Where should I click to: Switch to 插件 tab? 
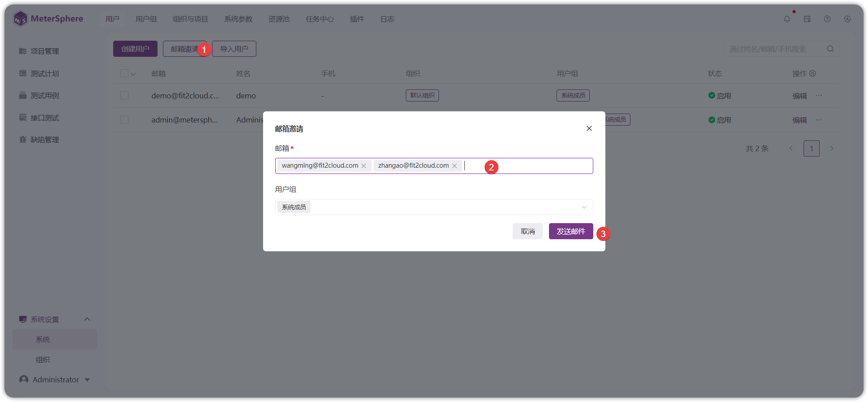click(x=357, y=19)
